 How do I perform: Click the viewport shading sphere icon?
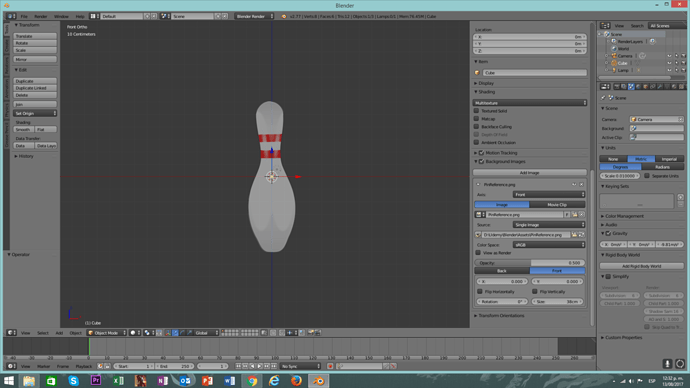[x=133, y=333]
